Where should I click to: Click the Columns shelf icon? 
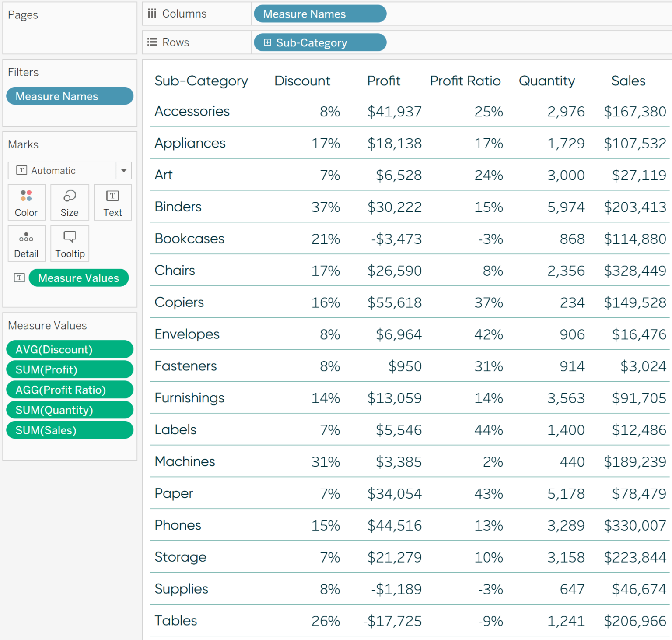(x=152, y=13)
